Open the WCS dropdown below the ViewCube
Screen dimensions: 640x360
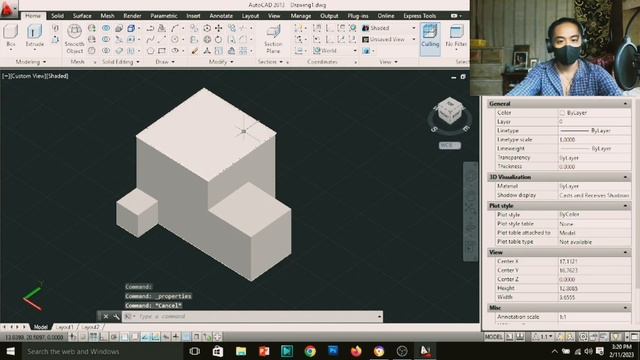coord(449,145)
